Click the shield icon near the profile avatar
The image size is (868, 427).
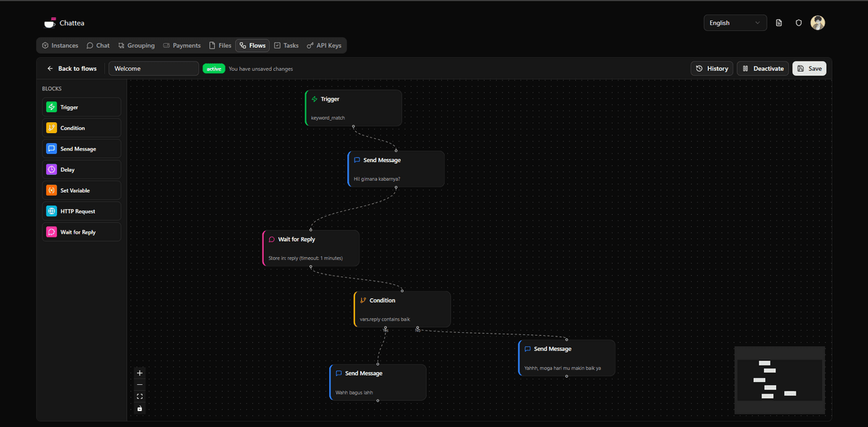(x=799, y=22)
